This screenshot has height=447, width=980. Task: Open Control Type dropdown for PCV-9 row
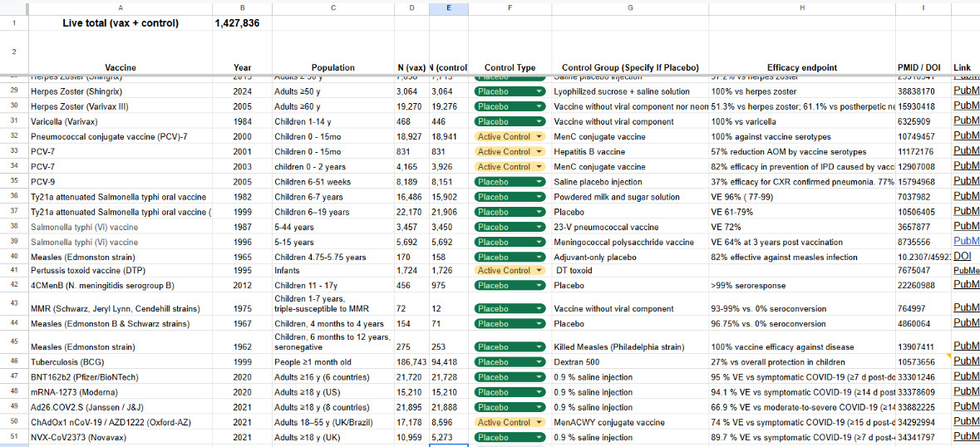click(x=510, y=182)
